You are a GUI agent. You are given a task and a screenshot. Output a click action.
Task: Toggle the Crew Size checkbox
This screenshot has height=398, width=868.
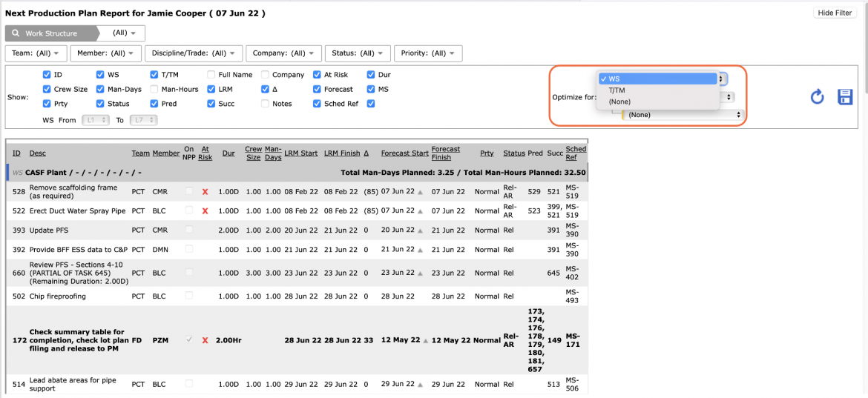tap(47, 89)
